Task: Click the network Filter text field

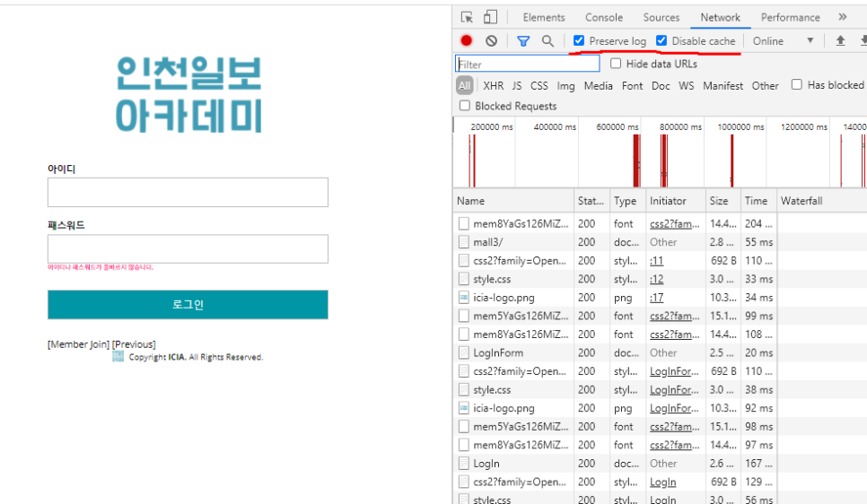Action: point(528,64)
